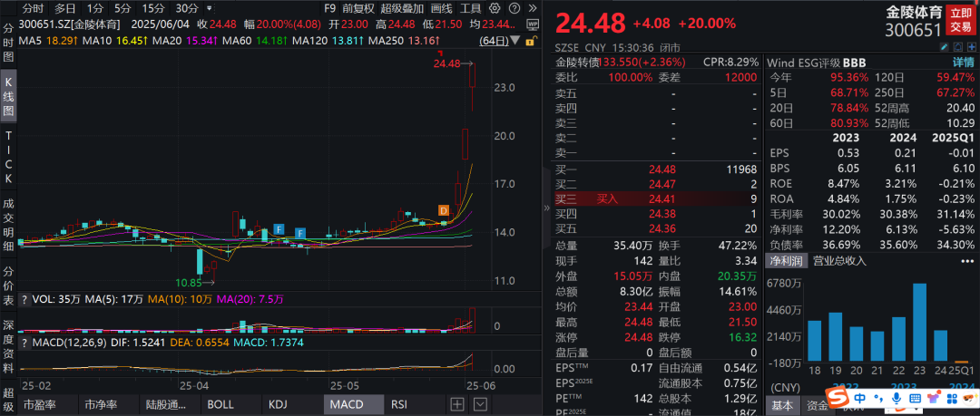Click the 买入 label on 买三 row
The image size is (980, 416).
point(606,199)
